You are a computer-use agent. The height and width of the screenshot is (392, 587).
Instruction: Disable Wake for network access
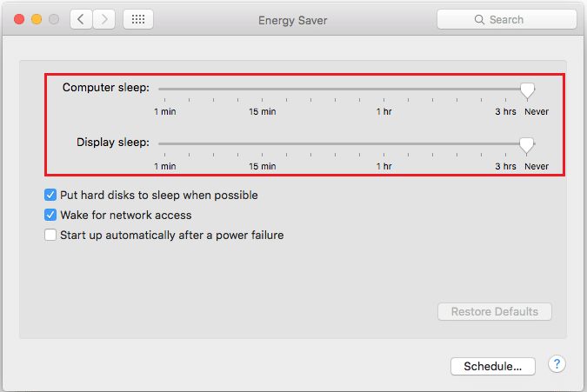[50, 215]
